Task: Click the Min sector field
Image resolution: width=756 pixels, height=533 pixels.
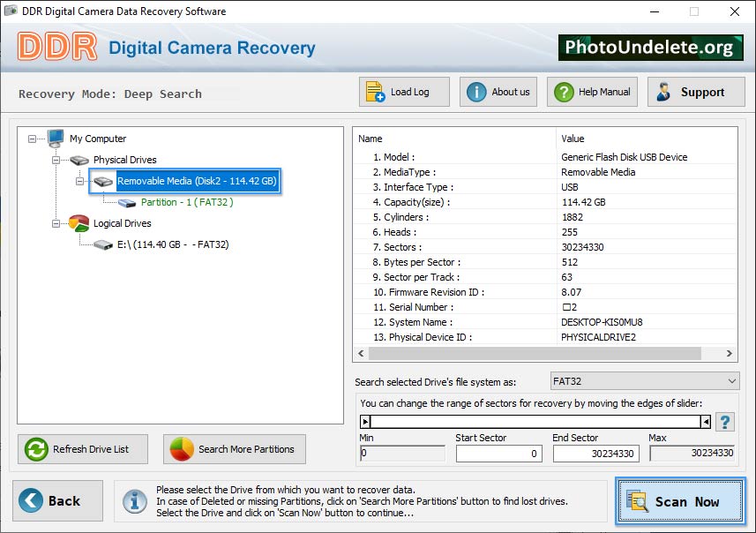Action: (x=402, y=454)
